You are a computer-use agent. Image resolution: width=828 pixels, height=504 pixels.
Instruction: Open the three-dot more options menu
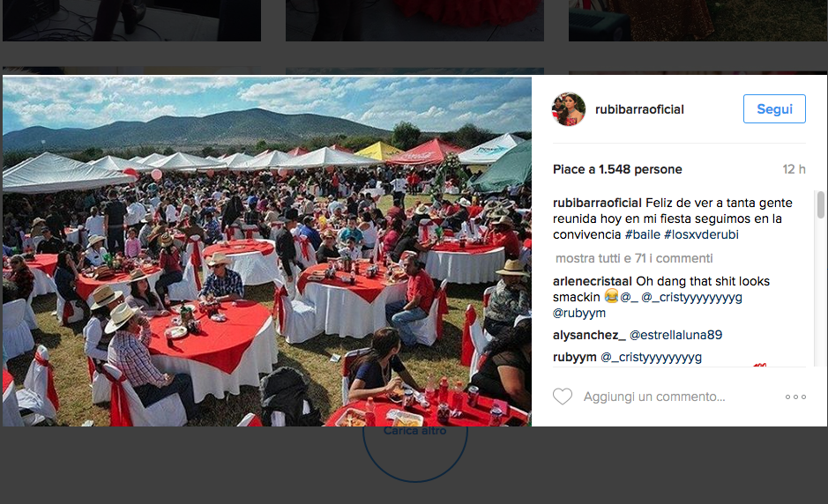coord(795,397)
